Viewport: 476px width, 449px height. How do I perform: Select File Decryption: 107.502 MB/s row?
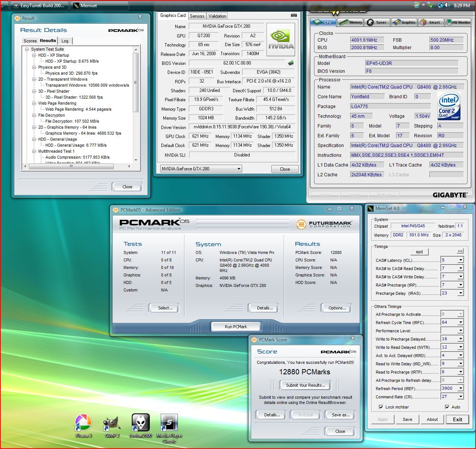point(72,121)
